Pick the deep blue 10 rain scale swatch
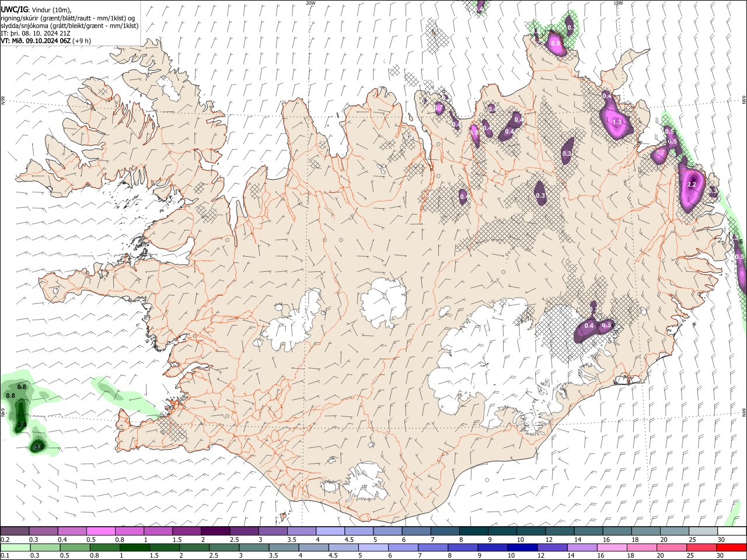The image size is (747, 560). (x=521, y=547)
